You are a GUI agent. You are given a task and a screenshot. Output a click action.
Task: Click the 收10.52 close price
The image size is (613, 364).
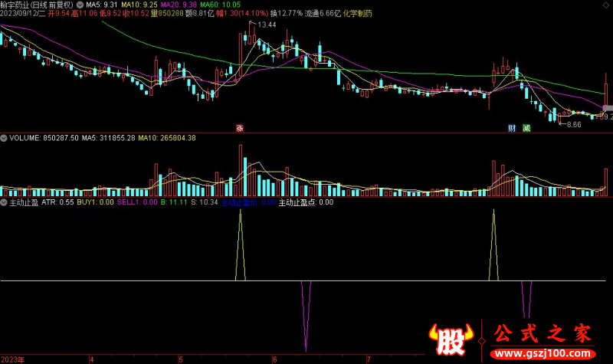(x=136, y=13)
